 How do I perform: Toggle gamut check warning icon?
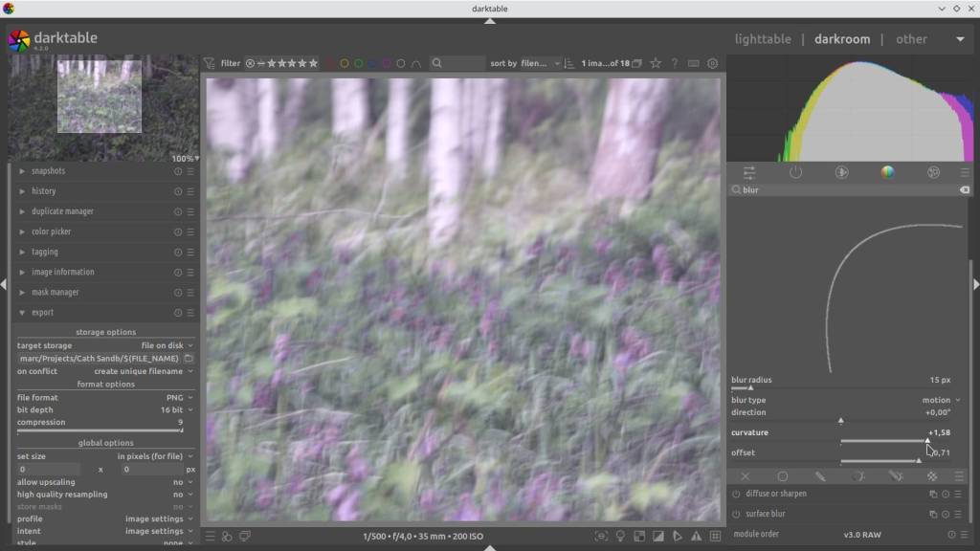pyautogui.click(x=696, y=537)
